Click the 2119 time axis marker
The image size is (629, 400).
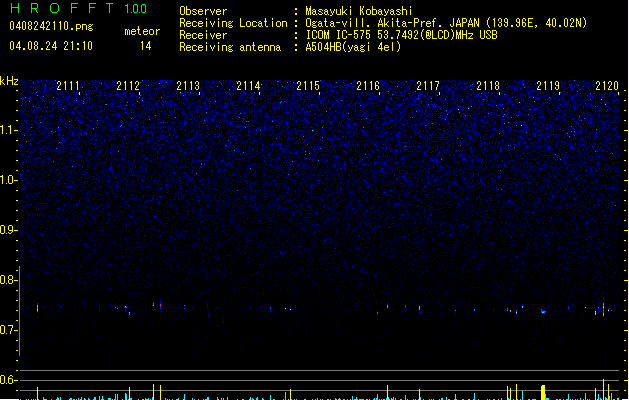(548, 85)
